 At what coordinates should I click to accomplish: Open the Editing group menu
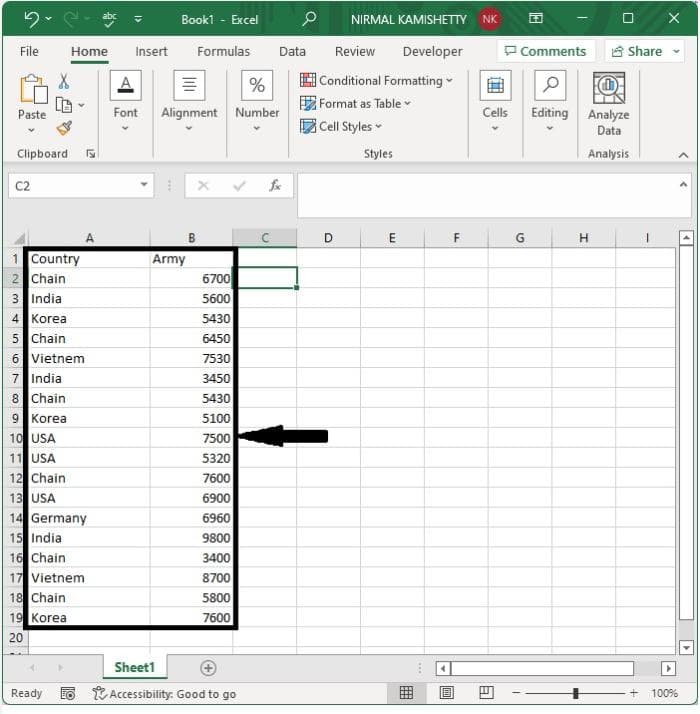[550, 101]
